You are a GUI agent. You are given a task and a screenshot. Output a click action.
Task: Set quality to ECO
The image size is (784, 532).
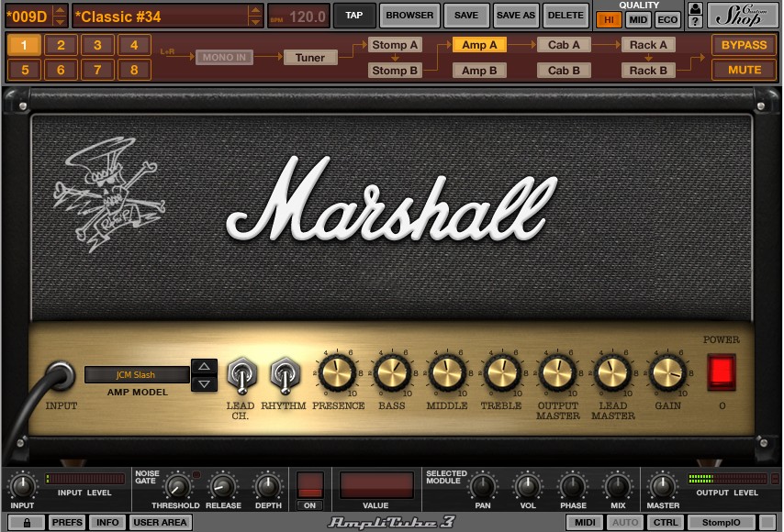click(667, 20)
